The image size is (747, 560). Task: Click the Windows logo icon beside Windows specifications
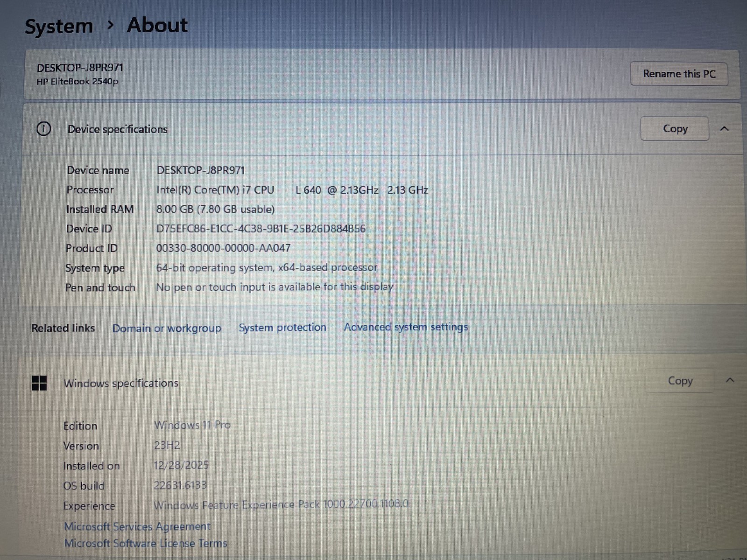click(x=40, y=383)
